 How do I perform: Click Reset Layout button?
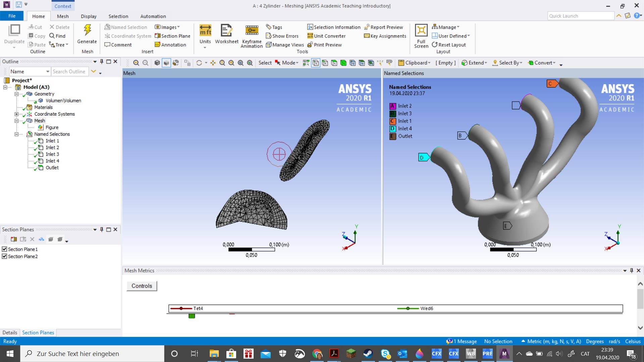click(x=449, y=45)
